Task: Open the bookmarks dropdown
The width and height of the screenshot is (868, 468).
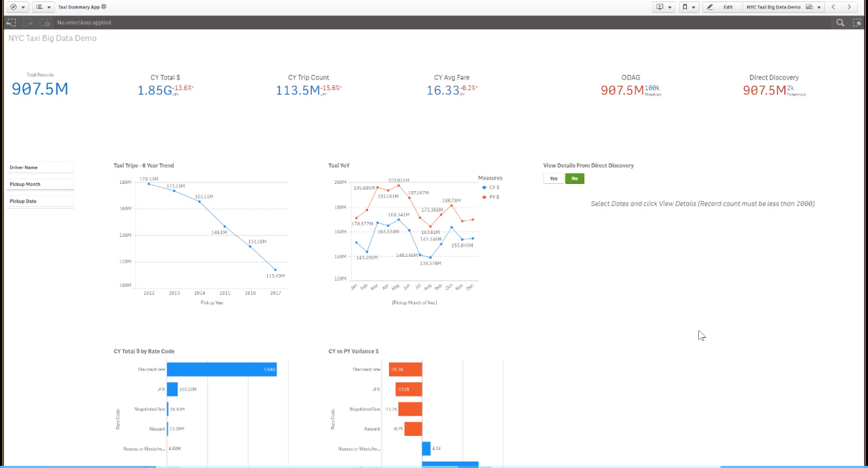Action: pos(689,6)
